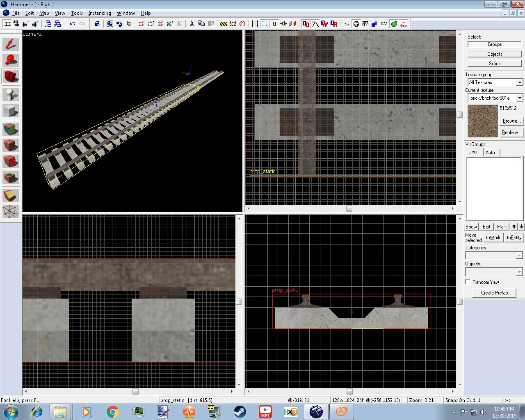Click the Create Prefab button

tap(494, 293)
